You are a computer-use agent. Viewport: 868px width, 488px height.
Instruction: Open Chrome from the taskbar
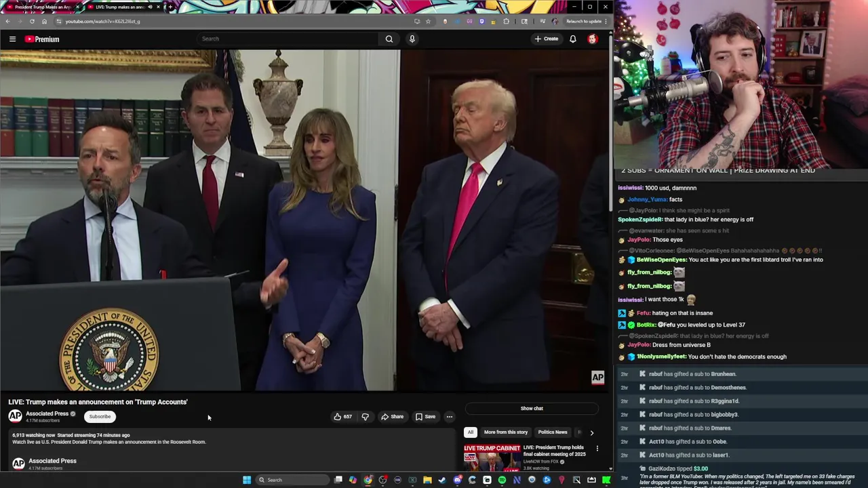(x=368, y=480)
